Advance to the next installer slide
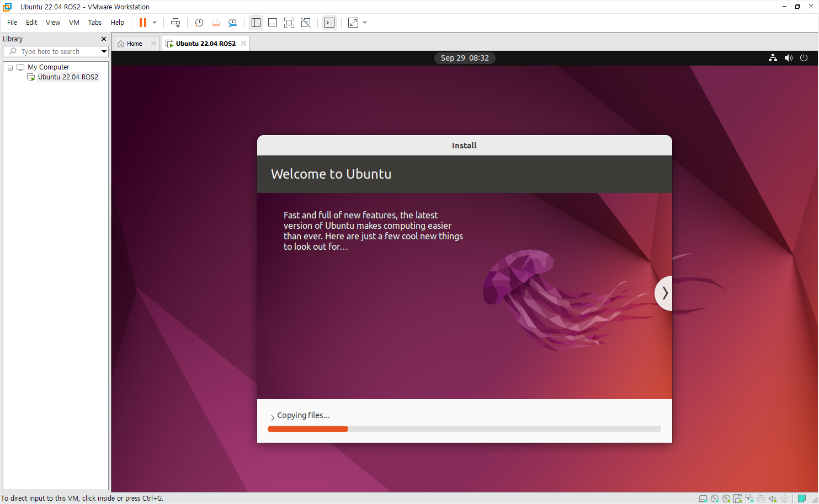The width and height of the screenshot is (819, 504). tap(664, 293)
